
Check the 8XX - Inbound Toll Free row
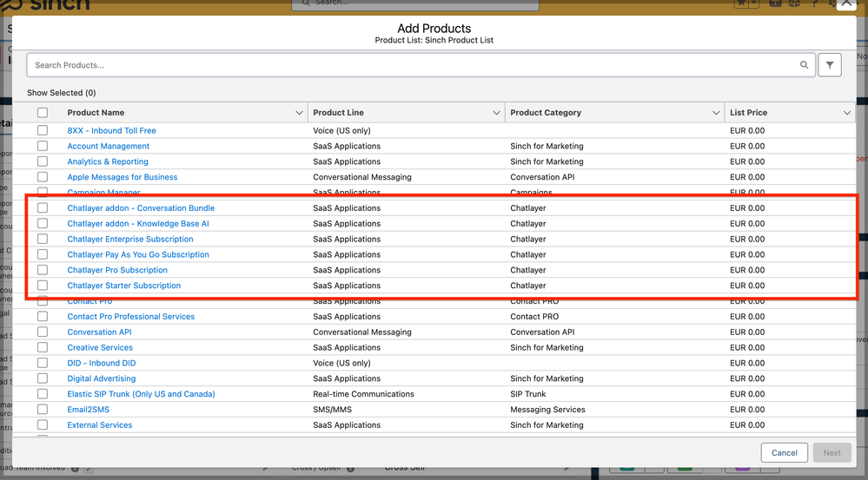[43, 130]
